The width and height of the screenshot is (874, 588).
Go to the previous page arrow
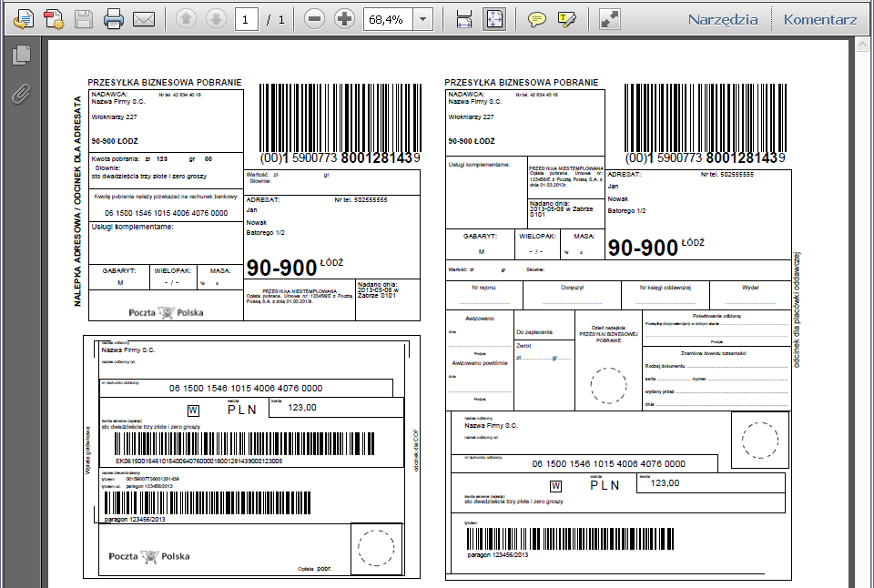point(186,19)
